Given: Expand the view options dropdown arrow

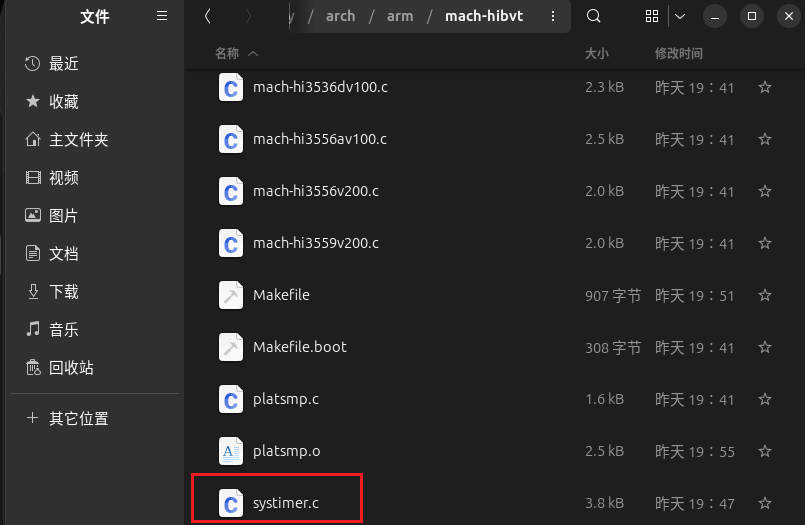Looking at the screenshot, I should (680, 16).
